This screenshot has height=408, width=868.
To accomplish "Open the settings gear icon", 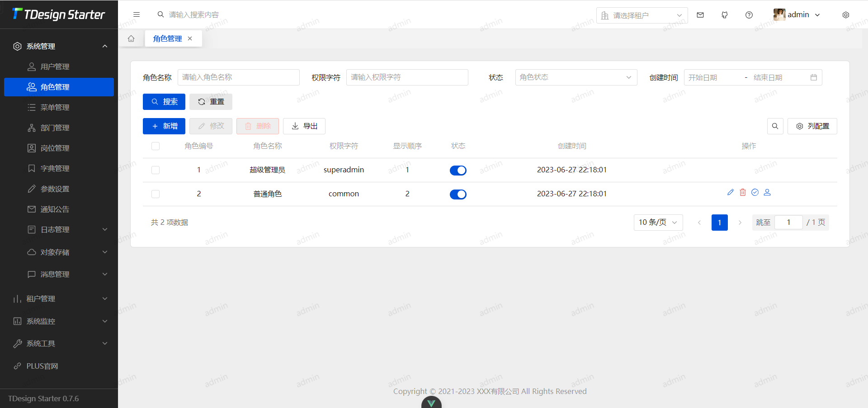I will click(x=845, y=14).
